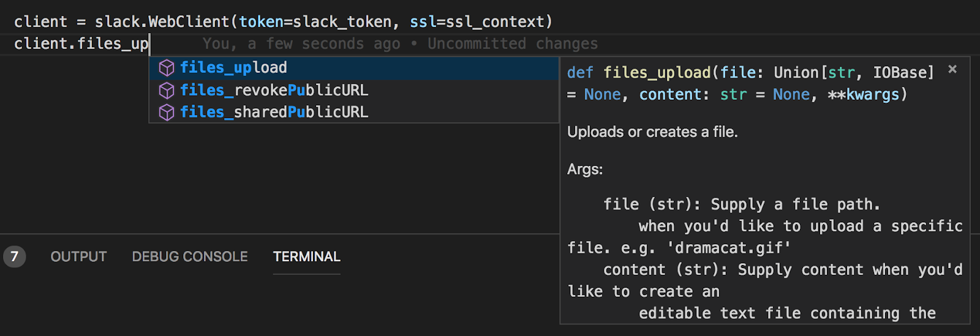Select the TERMINAL tab

coord(307,256)
